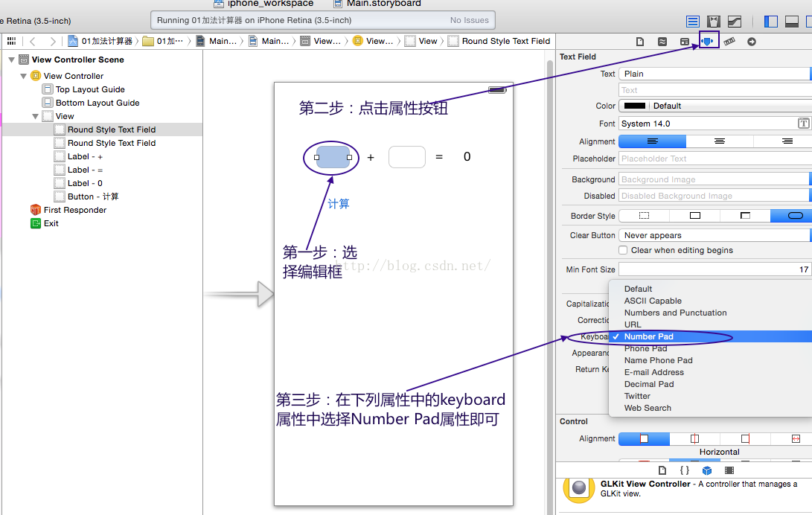The width and height of the screenshot is (812, 515).
Task: Switch to the Assistant editor
Action: (x=714, y=22)
